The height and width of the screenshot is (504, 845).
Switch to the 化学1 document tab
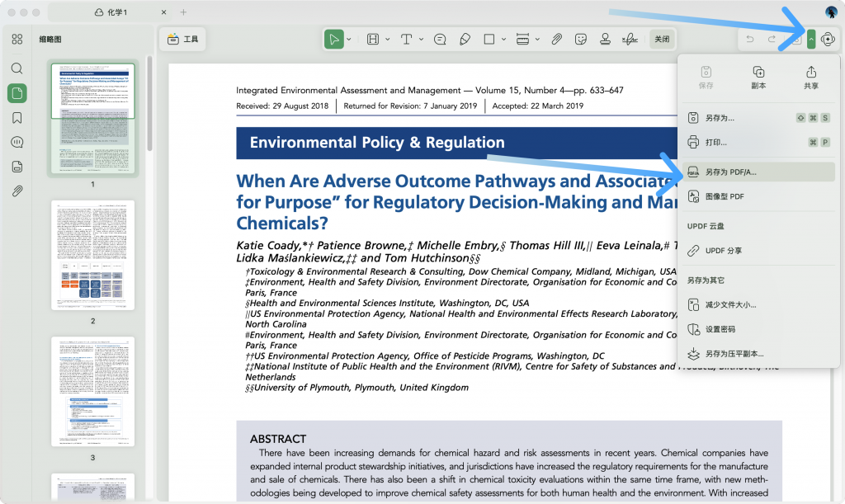coord(111,12)
